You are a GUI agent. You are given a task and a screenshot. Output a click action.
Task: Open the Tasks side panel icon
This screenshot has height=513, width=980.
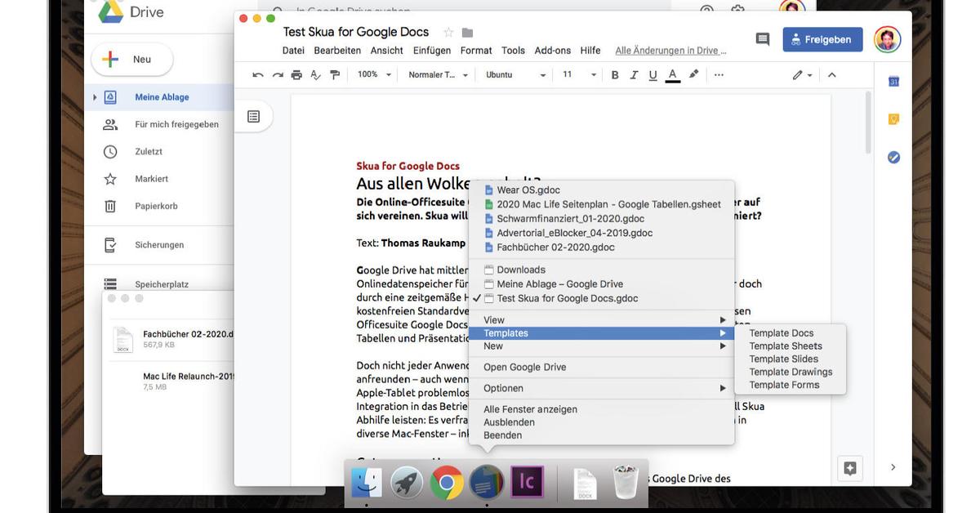(893, 157)
